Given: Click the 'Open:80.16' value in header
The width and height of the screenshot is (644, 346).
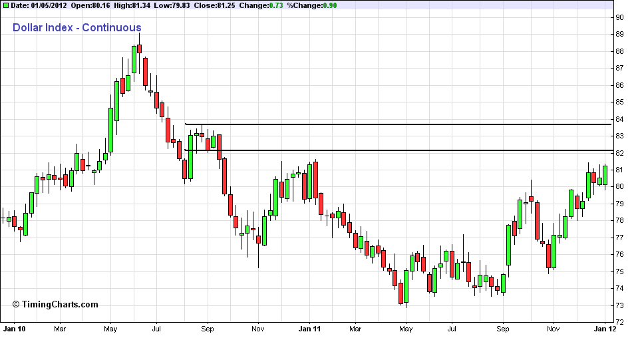Looking at the screenshot, I should coord(90,5).
